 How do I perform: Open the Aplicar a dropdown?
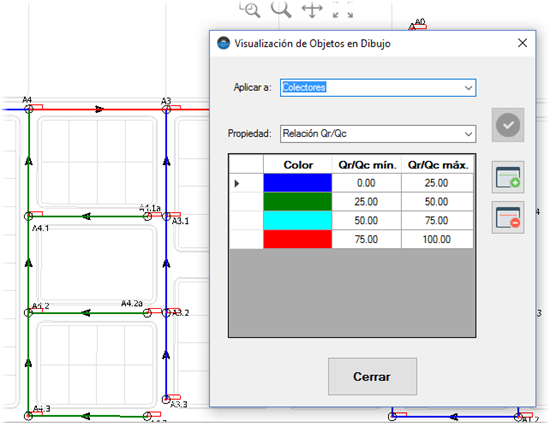[x=468, y=88]
